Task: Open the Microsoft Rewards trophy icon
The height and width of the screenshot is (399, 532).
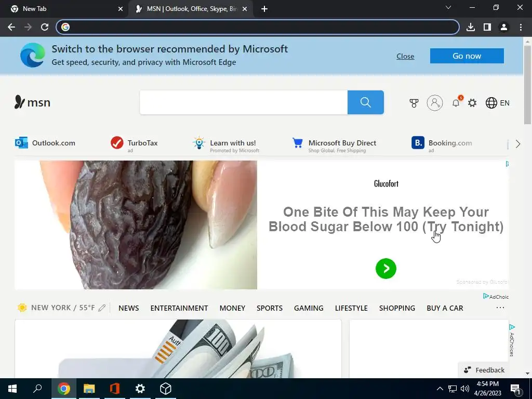Action: coord(414,103)
